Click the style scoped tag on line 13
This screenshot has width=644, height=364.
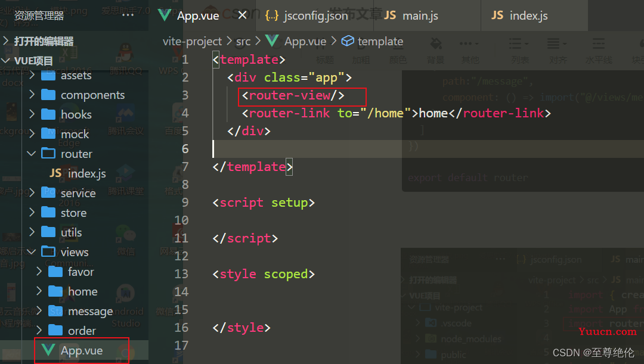pos(264,274)
